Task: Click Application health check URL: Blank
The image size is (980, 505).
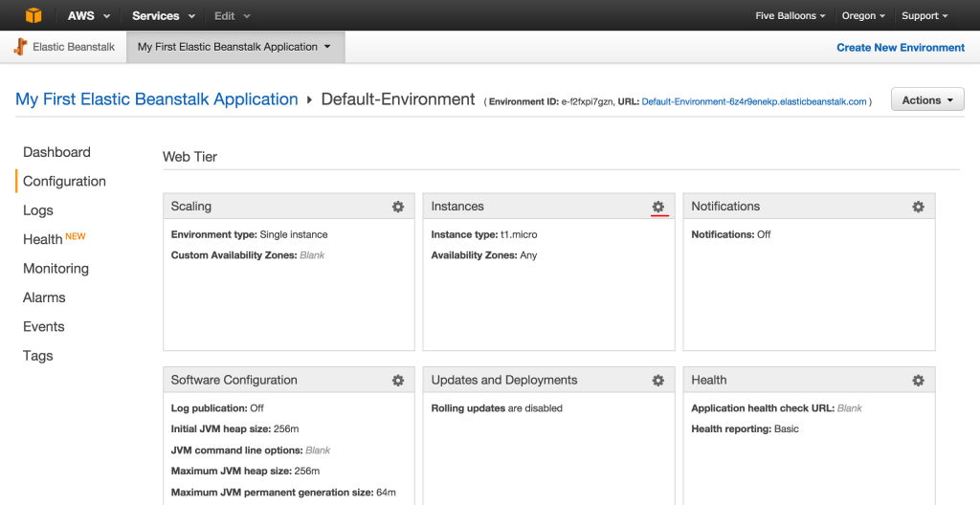Action: click(x=776, y=408)
